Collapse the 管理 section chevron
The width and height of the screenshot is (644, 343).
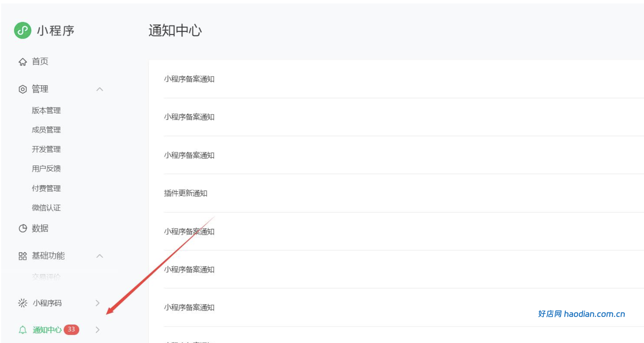tap(100, 89)
